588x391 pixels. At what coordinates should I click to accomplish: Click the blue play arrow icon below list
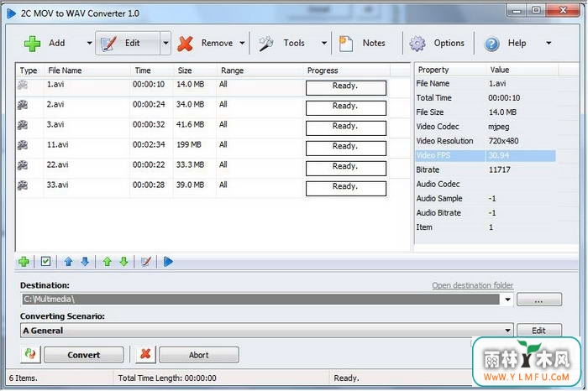pyautogui.click(x=168, y=262)
